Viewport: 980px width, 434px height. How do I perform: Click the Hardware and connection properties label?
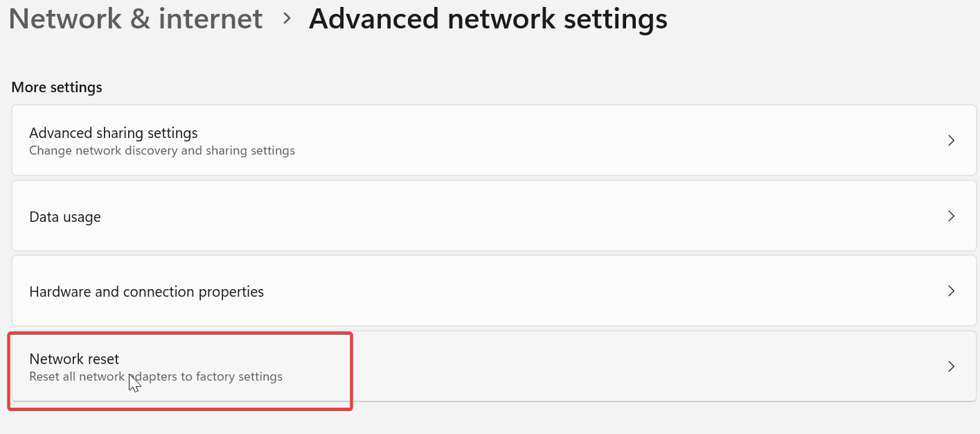point(146,291)
